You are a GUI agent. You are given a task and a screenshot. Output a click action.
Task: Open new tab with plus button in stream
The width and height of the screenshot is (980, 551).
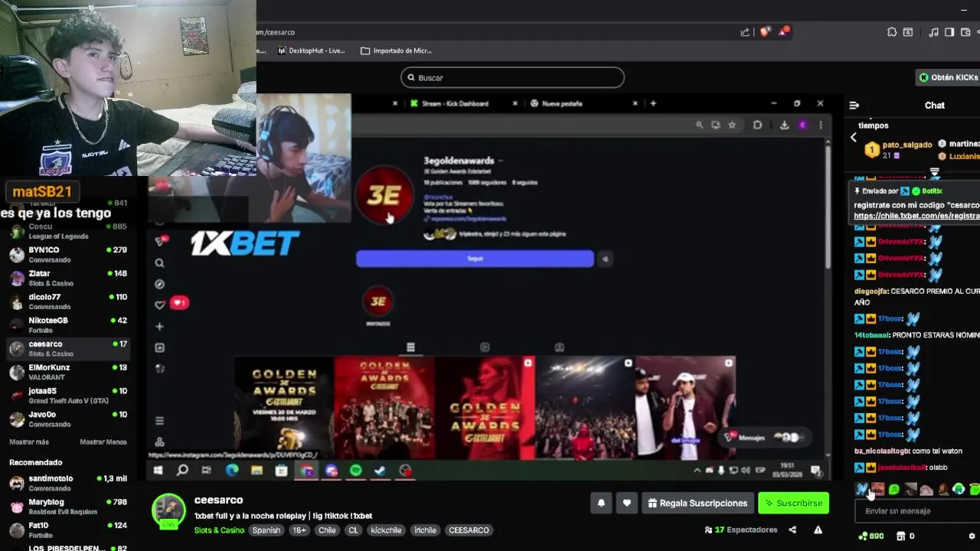pos(653,103)
